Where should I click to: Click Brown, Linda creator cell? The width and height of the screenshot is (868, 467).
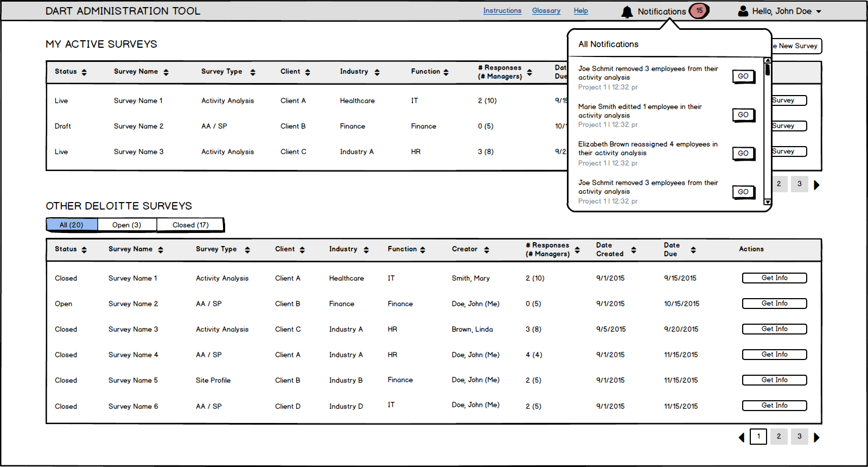(x=472, y=330)
